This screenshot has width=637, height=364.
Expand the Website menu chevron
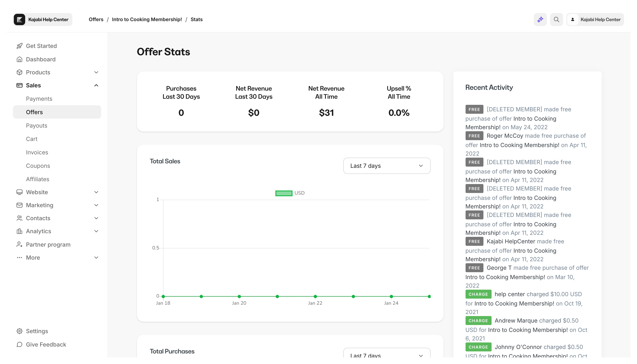(x=96, y=192)
